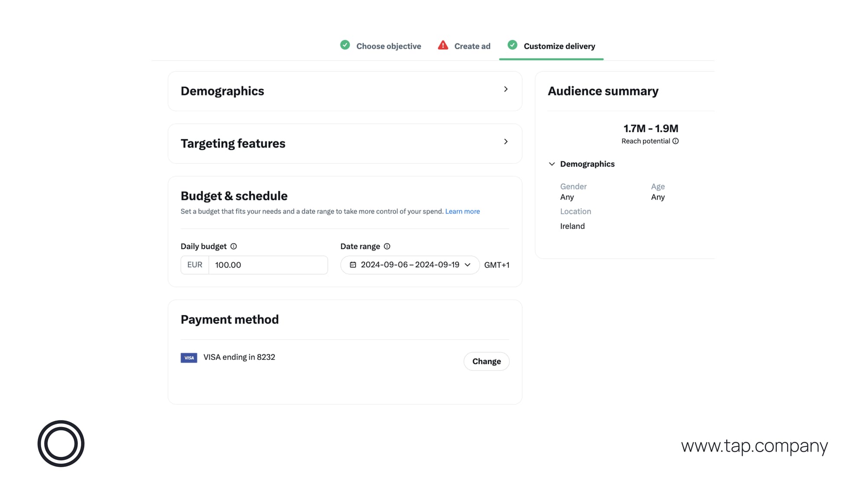The width and height of the screenshot is (866, 504).
Task: Click the Change button for payment method
Action: (x=486, y=361)
